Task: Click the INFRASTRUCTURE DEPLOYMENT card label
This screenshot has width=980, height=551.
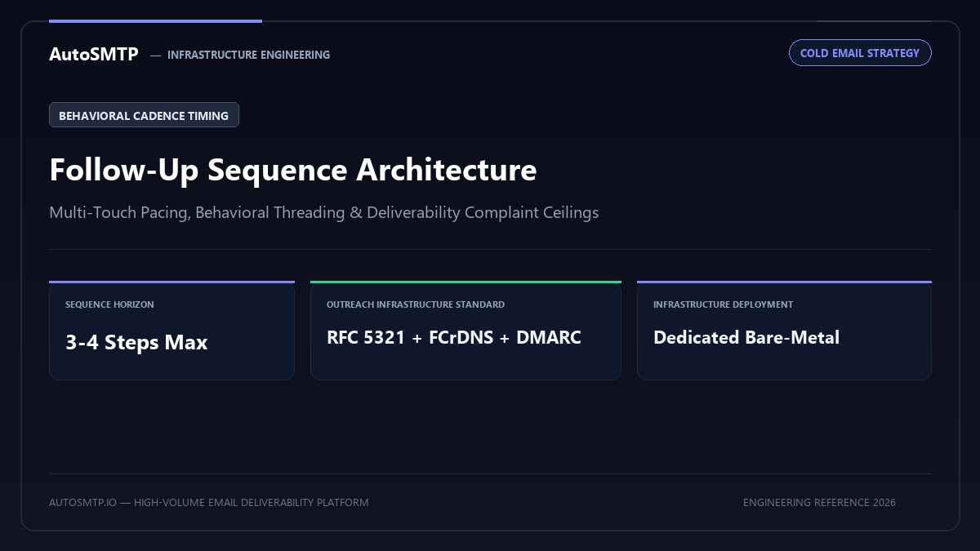Action: tap(723, 304)
